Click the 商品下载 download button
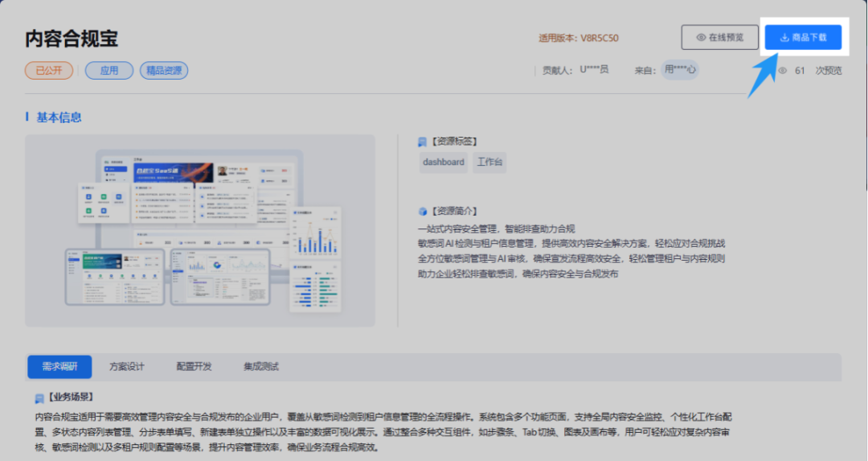 (x=803, y=37)
